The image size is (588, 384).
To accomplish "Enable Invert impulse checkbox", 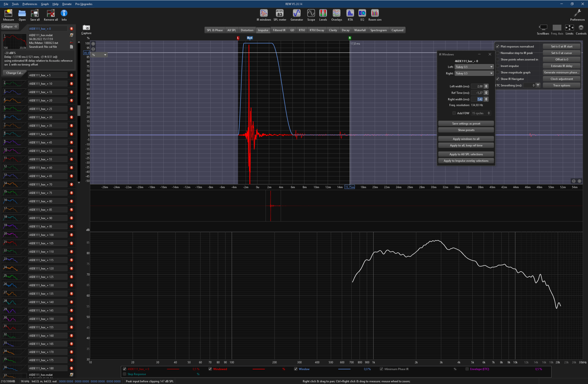I will [498, 66].
